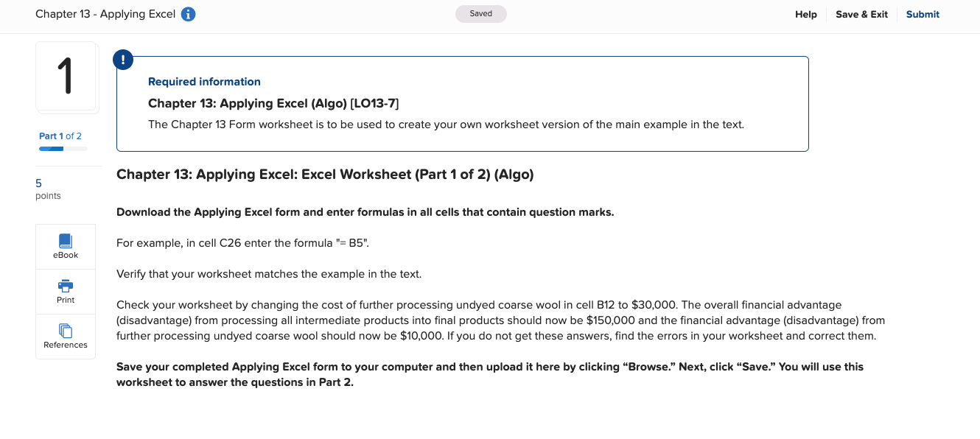Click the printer icon above the Print label
Image resolution: width=980 pixels, height=439 pixels.
[x=65, y=286]
